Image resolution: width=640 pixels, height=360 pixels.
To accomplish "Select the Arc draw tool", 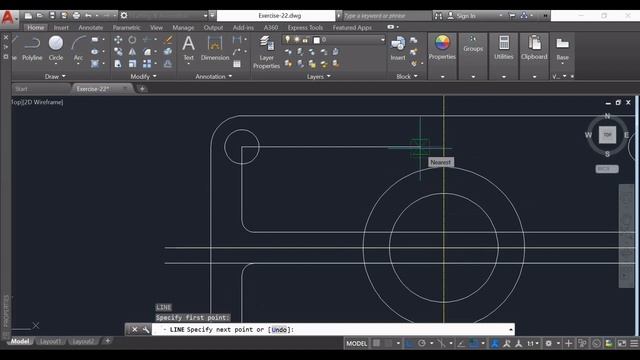I will point(78,49).
